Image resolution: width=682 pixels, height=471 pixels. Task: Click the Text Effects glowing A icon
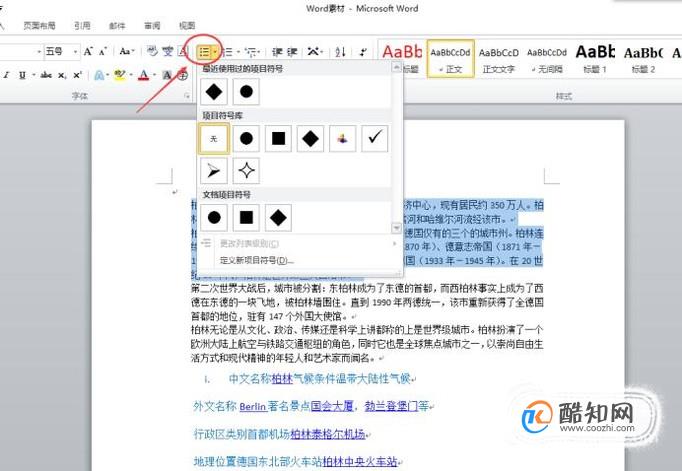point(100,75)
